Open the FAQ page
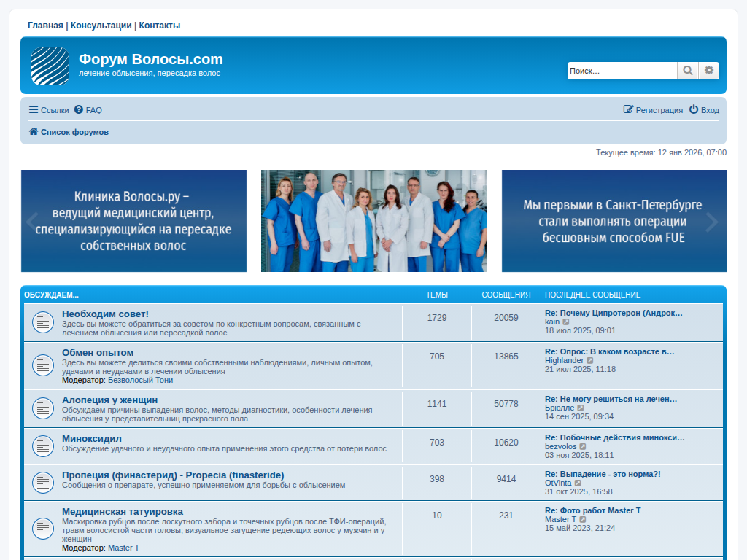The width and height of the screenshot is (747, 560). click(88, 110)
